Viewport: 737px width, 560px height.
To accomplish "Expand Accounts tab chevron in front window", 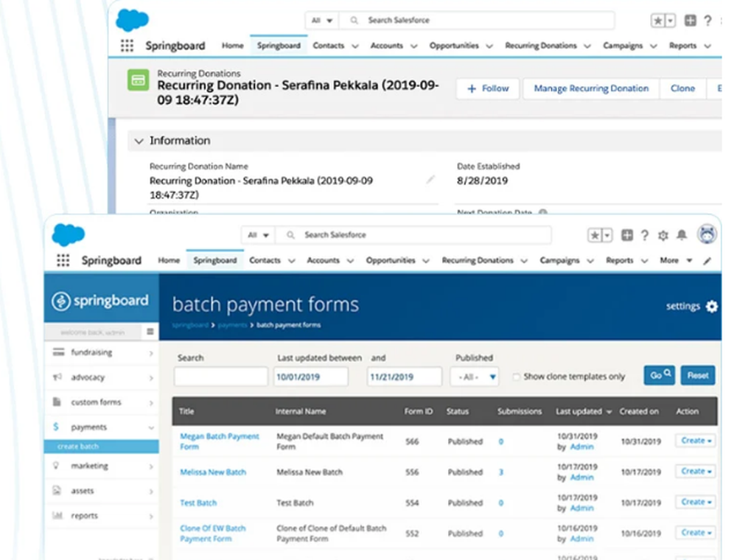I will [x=350, y=261].
